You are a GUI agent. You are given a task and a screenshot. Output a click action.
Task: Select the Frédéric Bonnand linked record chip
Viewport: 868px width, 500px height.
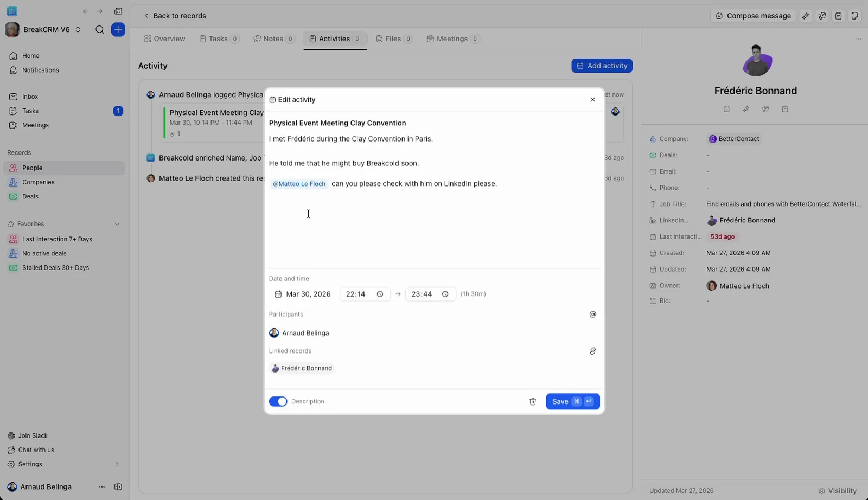[302, 368]
